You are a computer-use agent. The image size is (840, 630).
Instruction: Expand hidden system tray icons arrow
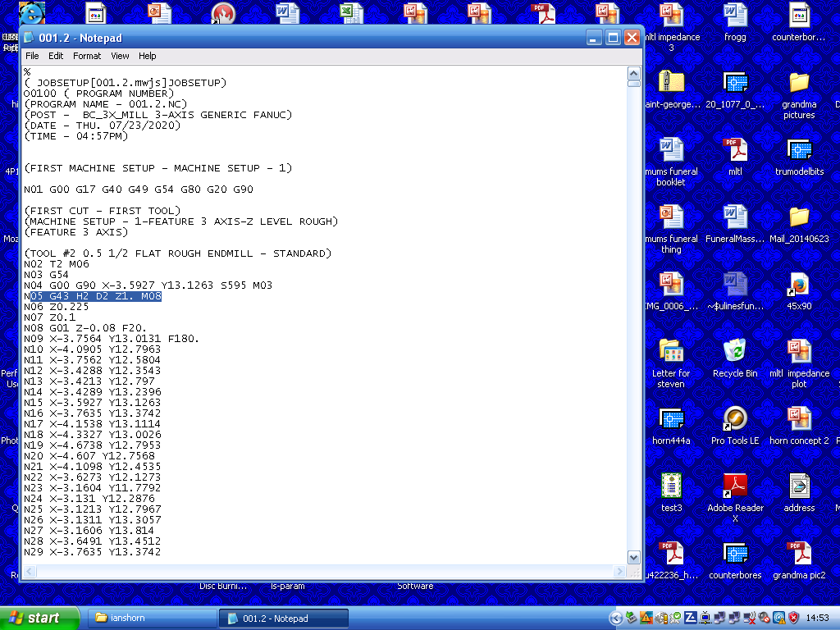[x=616, y=618]
